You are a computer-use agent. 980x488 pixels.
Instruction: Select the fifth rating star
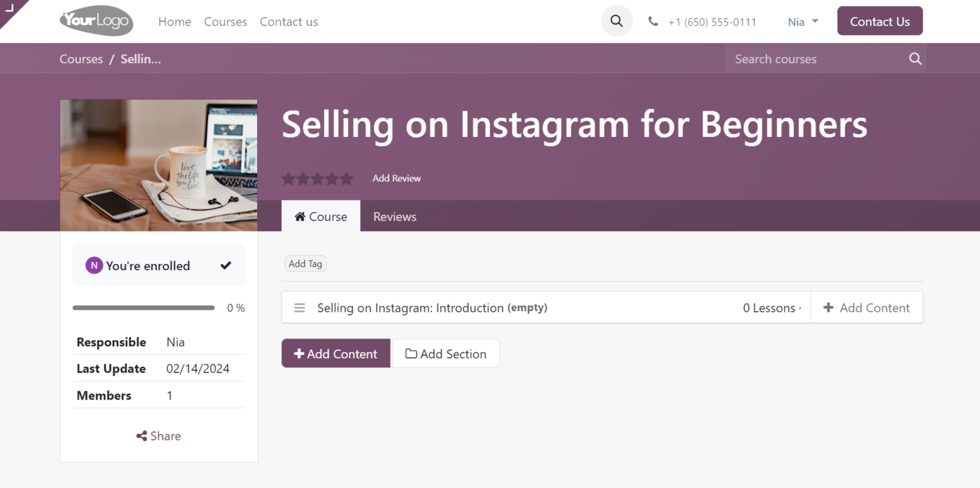(x=346, y=178)
